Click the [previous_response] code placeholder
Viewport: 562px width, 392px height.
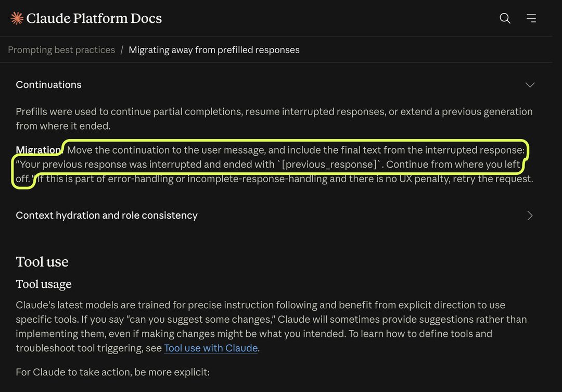point(329,165)
